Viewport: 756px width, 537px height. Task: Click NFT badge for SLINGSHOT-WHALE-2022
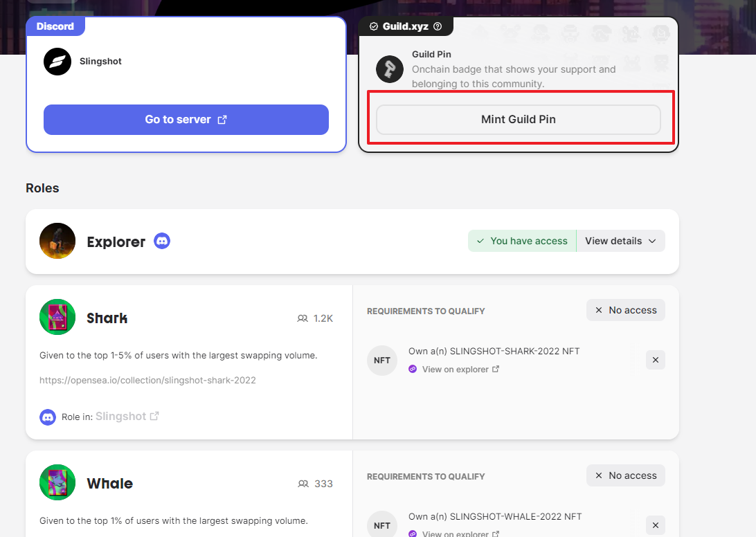(382, 525)
